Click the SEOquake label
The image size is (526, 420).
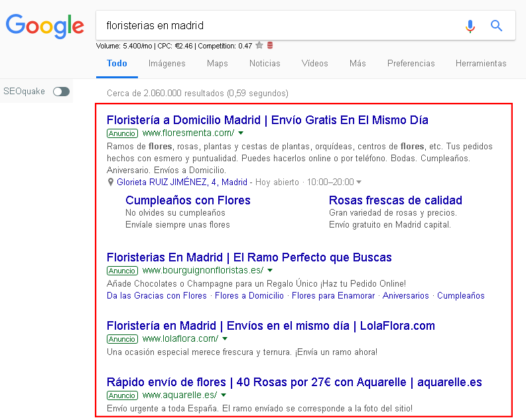click(24, 92)
